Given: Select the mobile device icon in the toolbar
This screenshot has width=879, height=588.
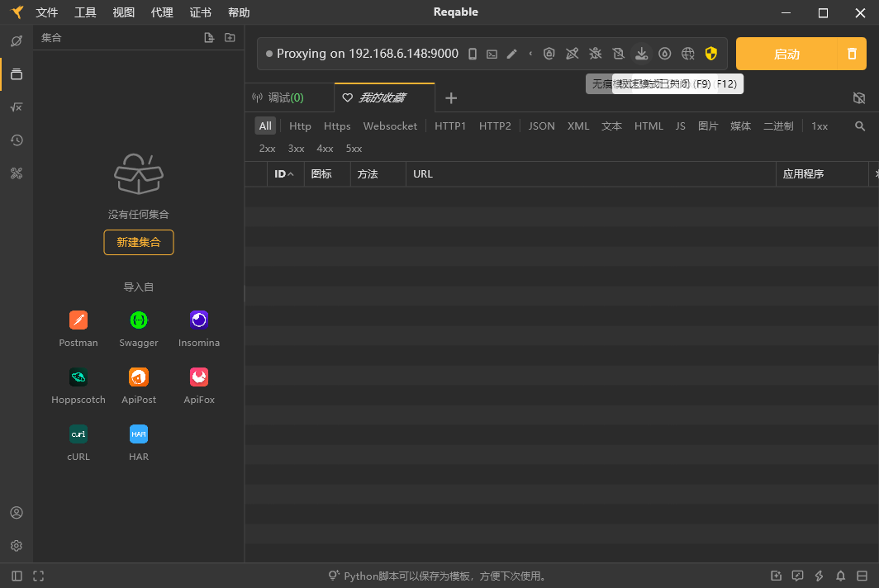Looking at the screenshot, I should coord(472,53).
